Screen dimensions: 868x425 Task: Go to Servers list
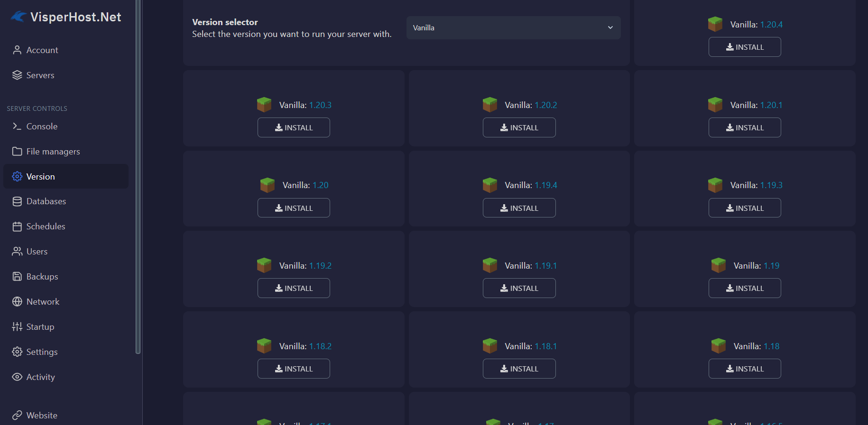click(66, 75)
